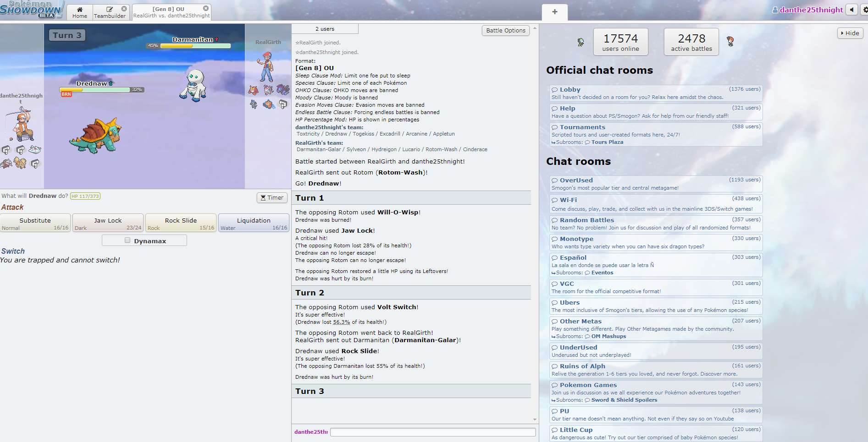868x442 pixels.
Task: Open the sound volume button
Action: 852,10
